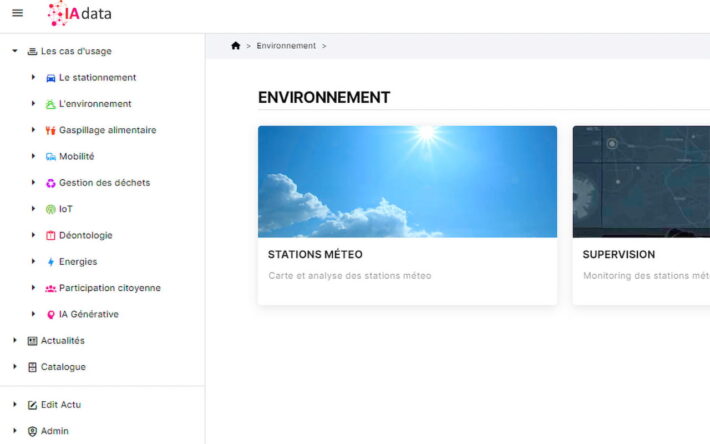
Task: Expand the Mobilité arrow
Action: [x=33, y=156]
